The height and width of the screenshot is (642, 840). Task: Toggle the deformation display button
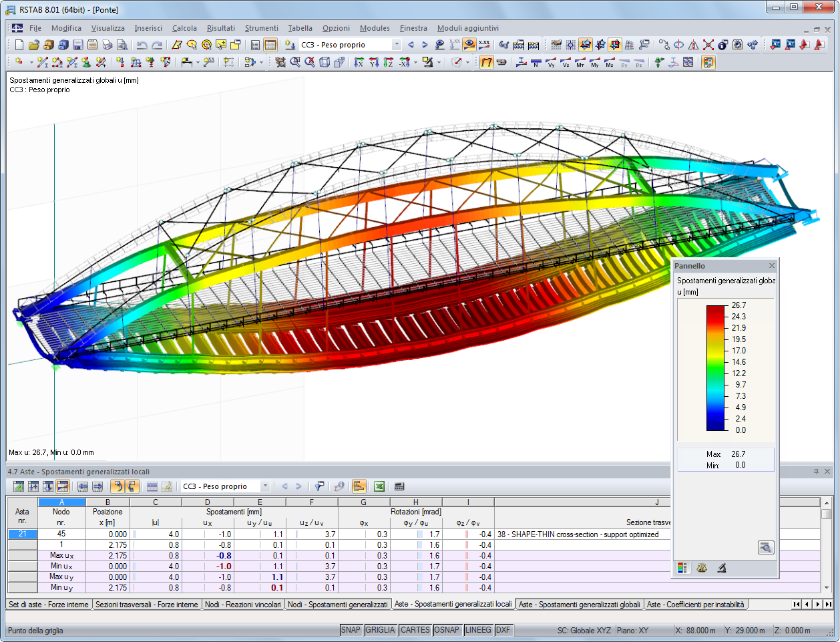[x=487, y=62]
